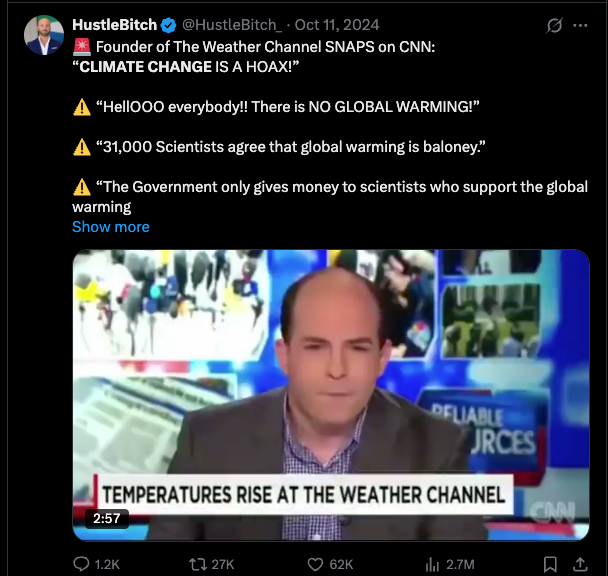Bookmark this post

(x=550, y=564)
